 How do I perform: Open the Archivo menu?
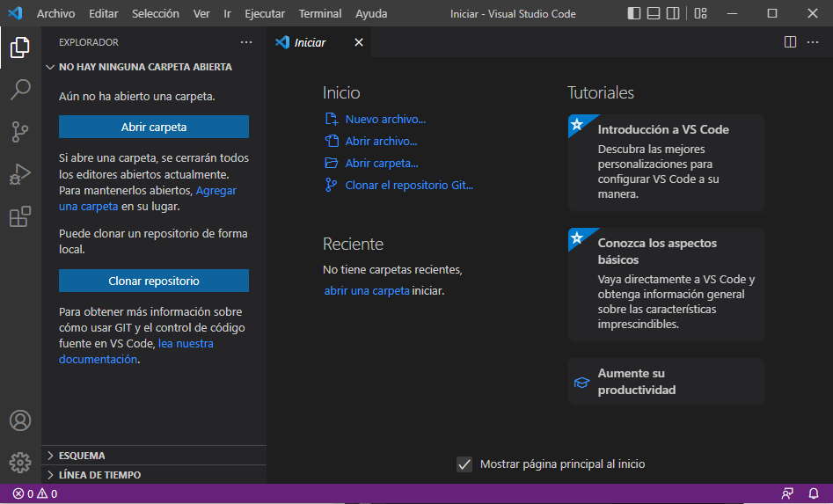pyautogui.click(x=55, y=13)
